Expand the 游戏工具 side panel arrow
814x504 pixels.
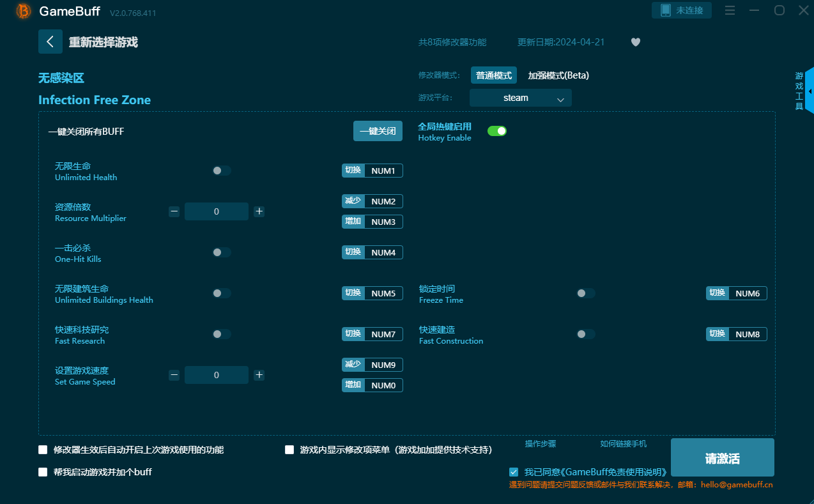810,91
